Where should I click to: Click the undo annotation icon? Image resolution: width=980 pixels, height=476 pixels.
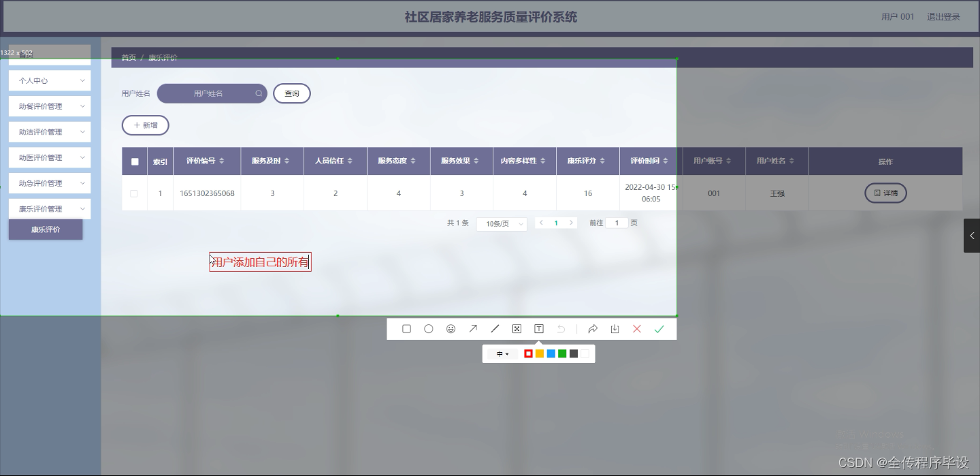pos(560,328)
